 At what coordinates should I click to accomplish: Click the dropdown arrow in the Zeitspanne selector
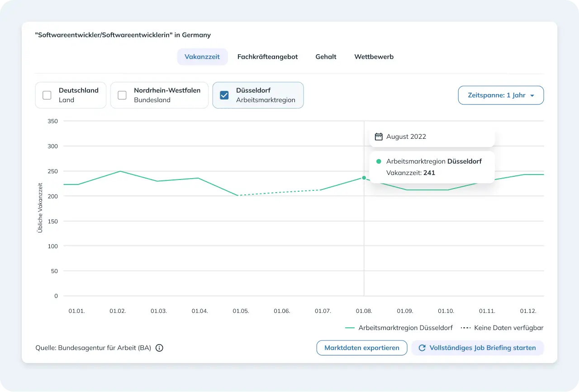(x=532, y=96)
